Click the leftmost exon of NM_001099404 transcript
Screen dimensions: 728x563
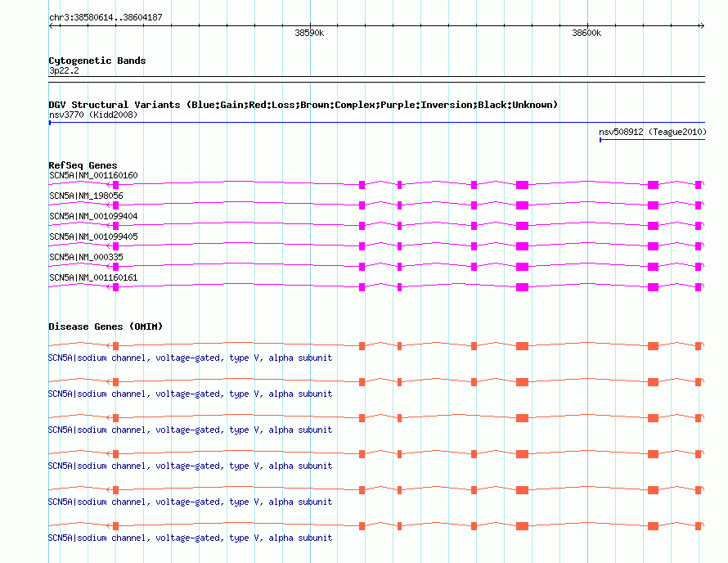tap(115, 226)
